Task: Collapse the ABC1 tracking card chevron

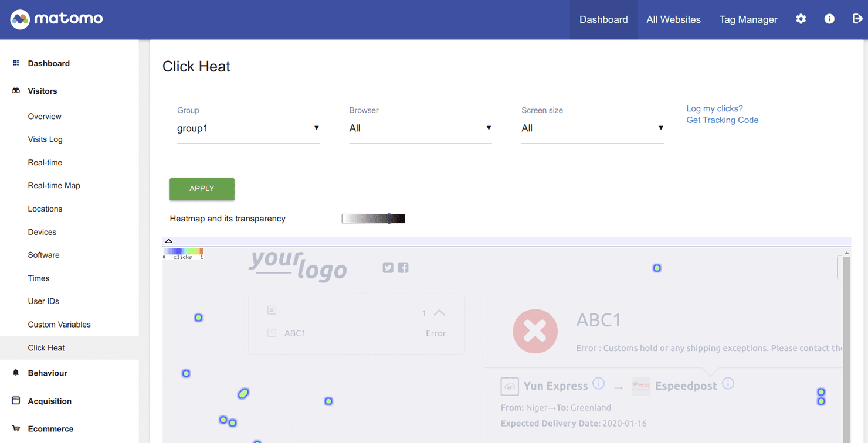Action: [x=439, y=313]
